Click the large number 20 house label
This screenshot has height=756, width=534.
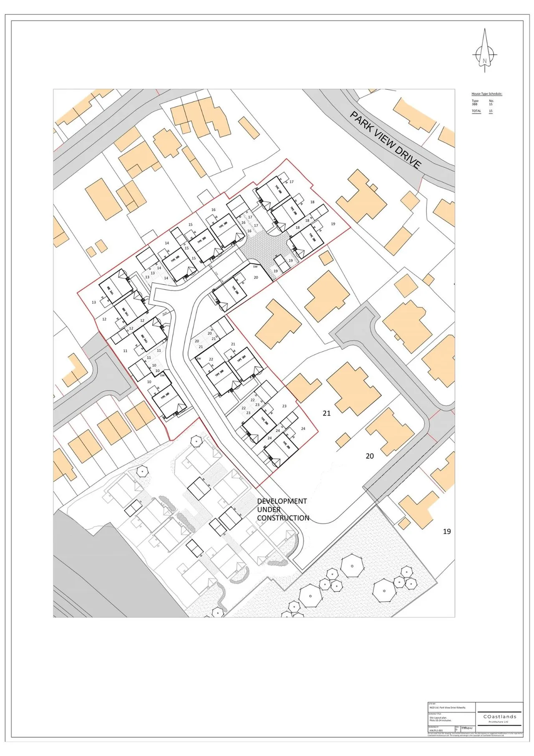coord(370,456)
